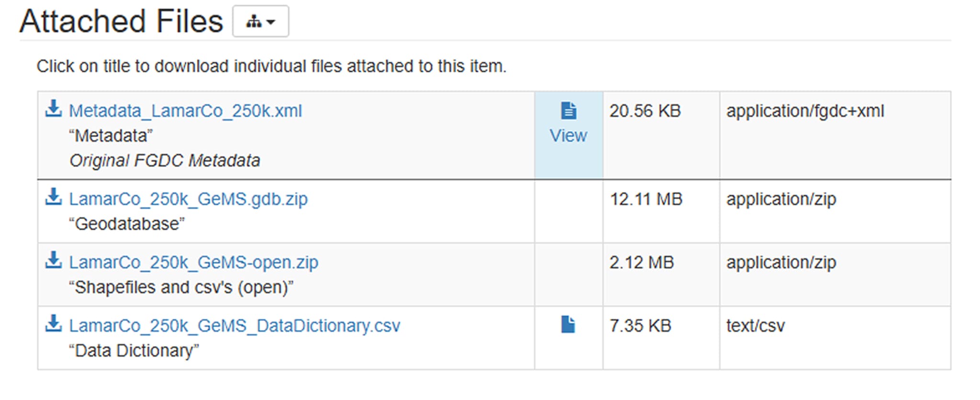This screenshot has width=980, height=400.
Task: Click download icon for LamarCo_250k_GeMS-open.zip
Action: click(54, 260)
